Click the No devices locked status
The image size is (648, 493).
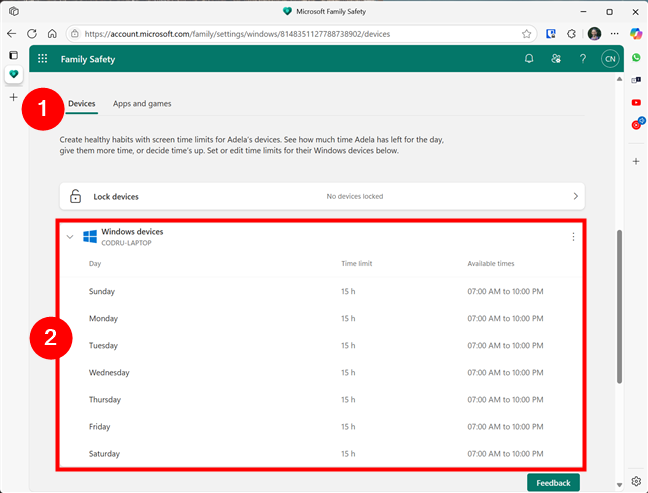(355, 196)
